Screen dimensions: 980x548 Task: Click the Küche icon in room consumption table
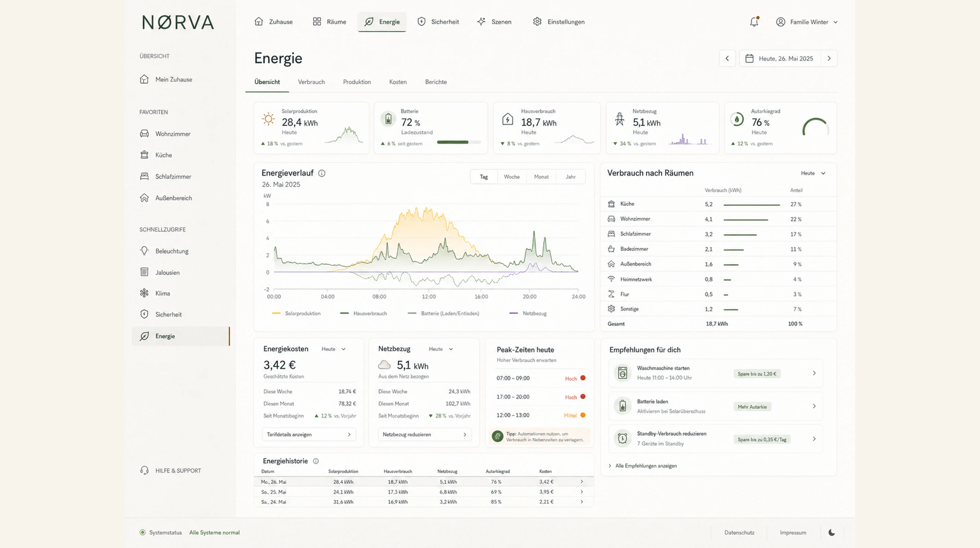pyautogui.click(x=611, y=204)
